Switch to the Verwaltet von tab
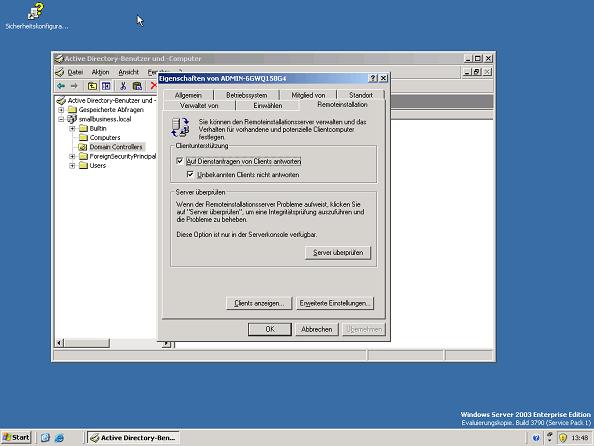The image size is (594, 446). 199,105
